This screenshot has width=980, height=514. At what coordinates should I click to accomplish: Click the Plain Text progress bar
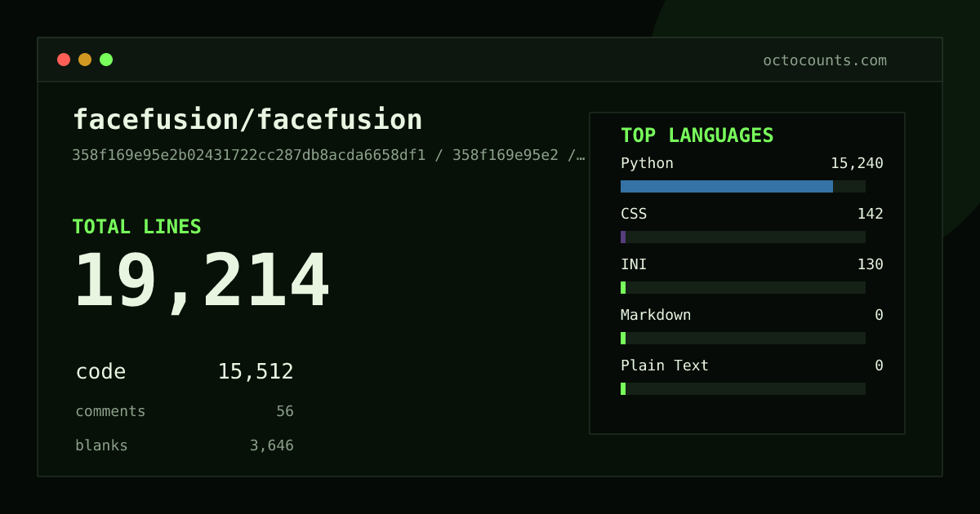tap(743, 388)
